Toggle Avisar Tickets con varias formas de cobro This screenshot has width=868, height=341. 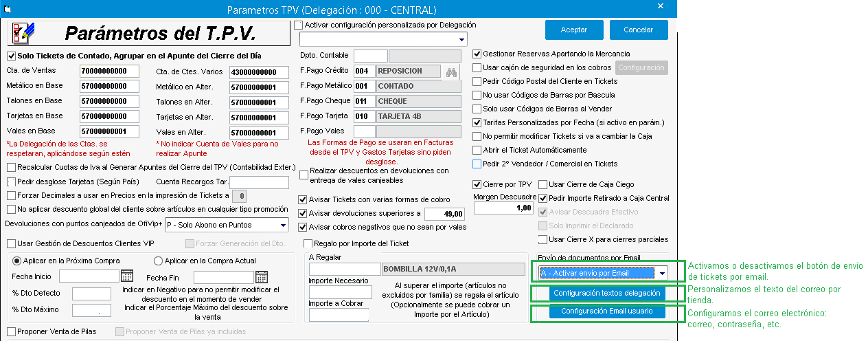point(304,199)
